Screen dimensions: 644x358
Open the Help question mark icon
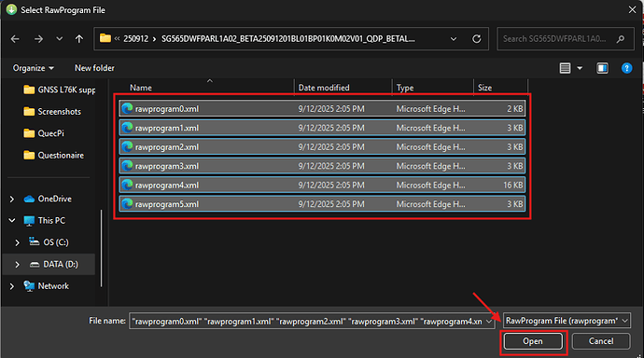click(x=626, y=68)
